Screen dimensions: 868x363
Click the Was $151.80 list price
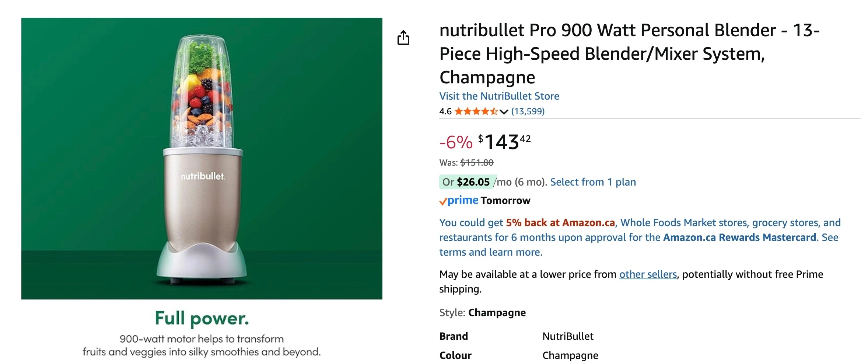466,163
